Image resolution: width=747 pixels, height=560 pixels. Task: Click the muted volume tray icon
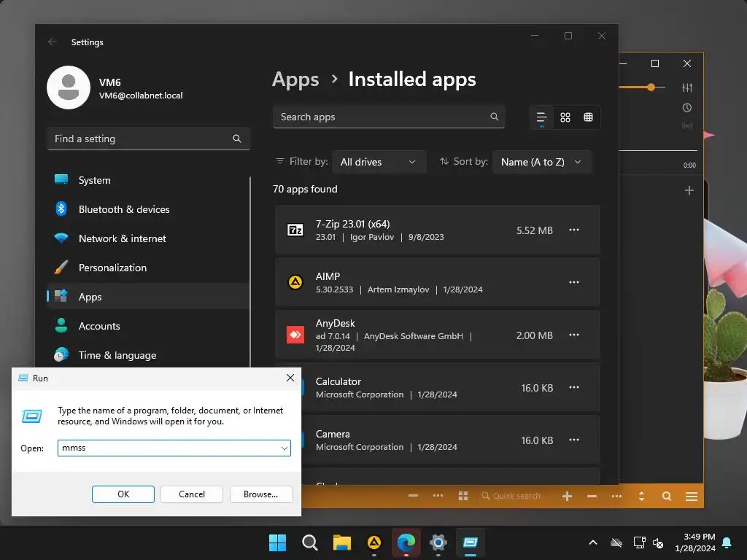(x=659, y=542)
